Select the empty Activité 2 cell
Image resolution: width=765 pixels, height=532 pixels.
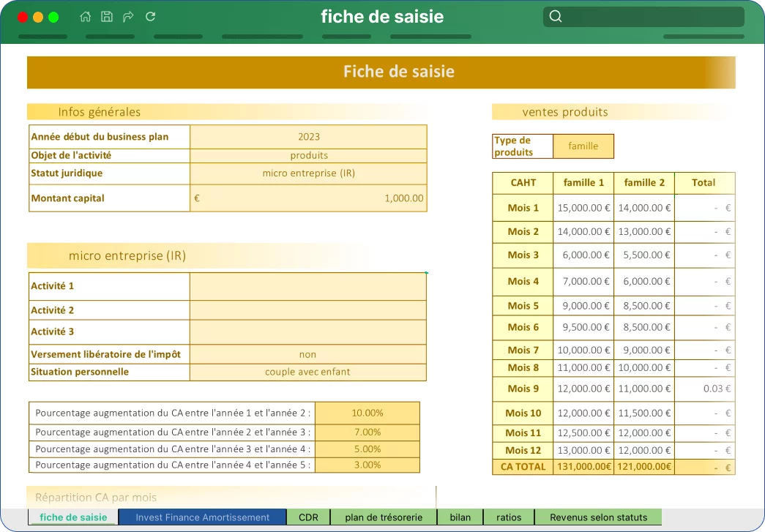point(308,310)
